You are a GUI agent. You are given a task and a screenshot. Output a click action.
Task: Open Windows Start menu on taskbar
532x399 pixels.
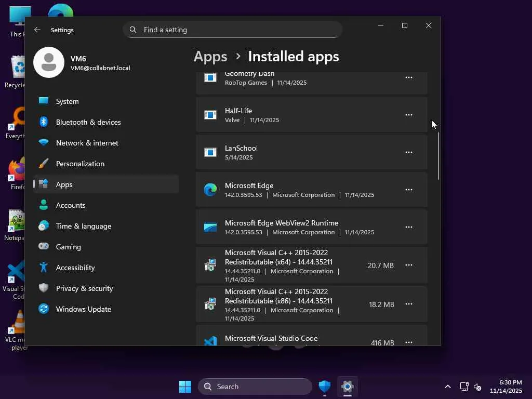185,387
